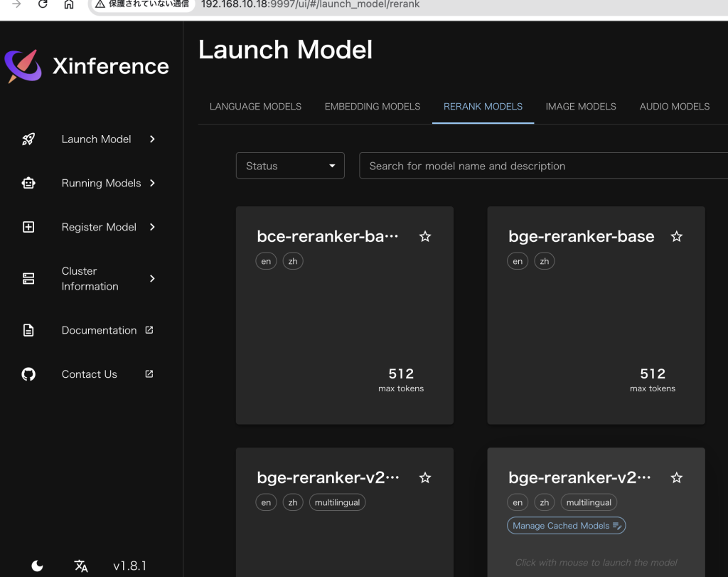Open the language translation icon
Image resolution: width=728 pixels, height=577 pixels.
tap(81, 566)
